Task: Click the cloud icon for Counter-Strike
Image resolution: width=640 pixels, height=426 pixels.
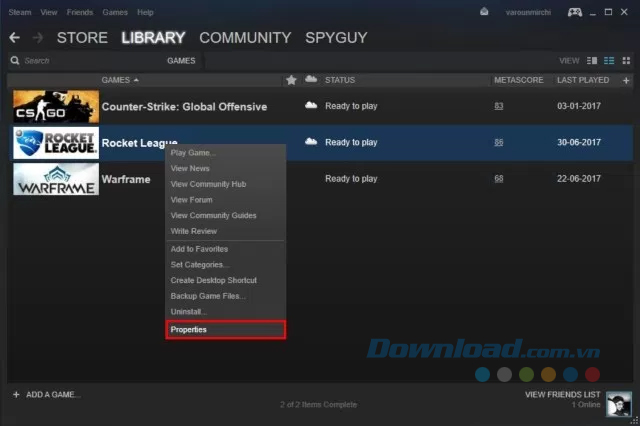Action: click(310, 106)
